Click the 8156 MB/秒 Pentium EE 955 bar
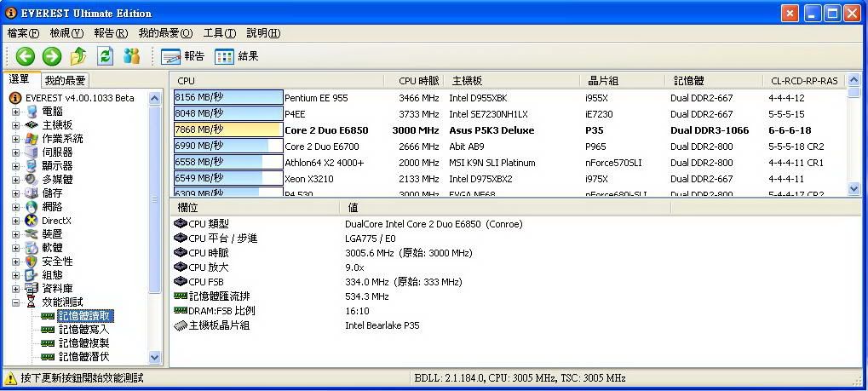 pos(228,97)
